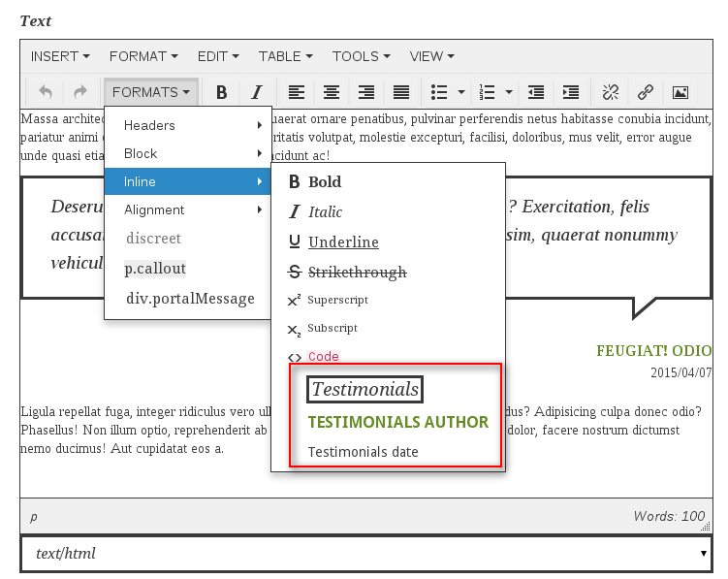
Task: Choose Strikethrough inline format
Action: tap(388, 272)
